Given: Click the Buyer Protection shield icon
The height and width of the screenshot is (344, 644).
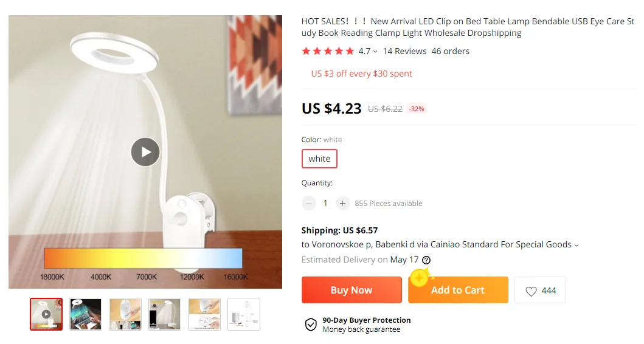Looking at the screenshot, I should coord(311,325).
